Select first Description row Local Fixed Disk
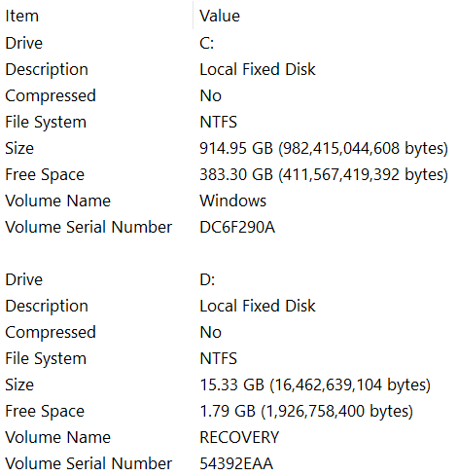This screenshot has width=458, height=476. pyautogui.click(x=229, y=69)
